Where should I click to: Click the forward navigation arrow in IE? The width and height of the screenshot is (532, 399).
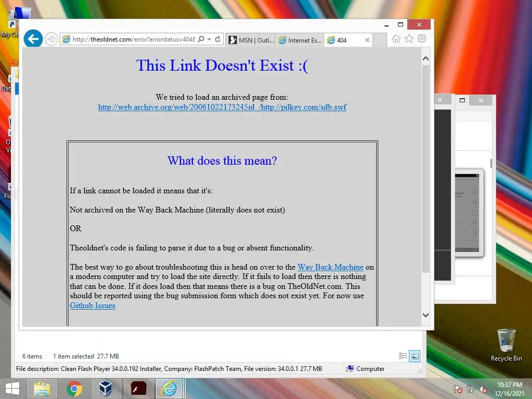click(x=51, y=39)
